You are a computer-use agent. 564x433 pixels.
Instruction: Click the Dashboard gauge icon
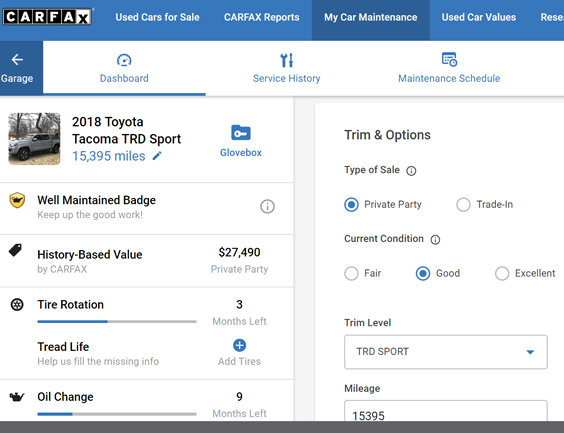coord(124,60)
